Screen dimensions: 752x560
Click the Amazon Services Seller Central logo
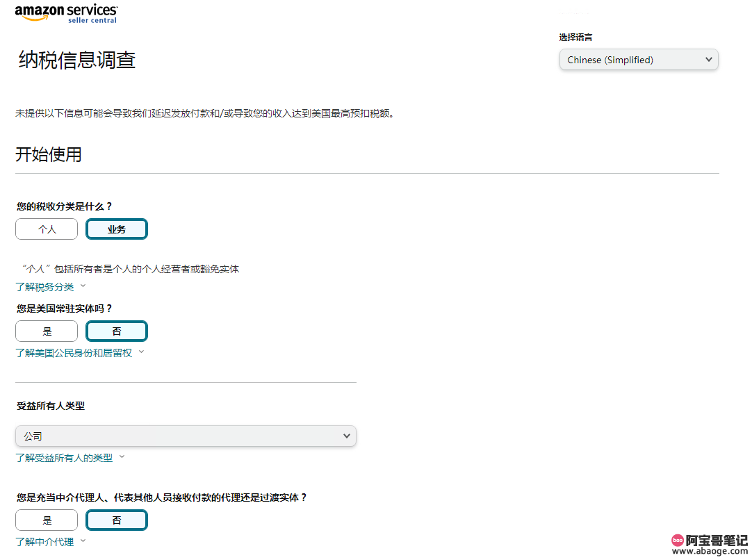pos(66,13)
